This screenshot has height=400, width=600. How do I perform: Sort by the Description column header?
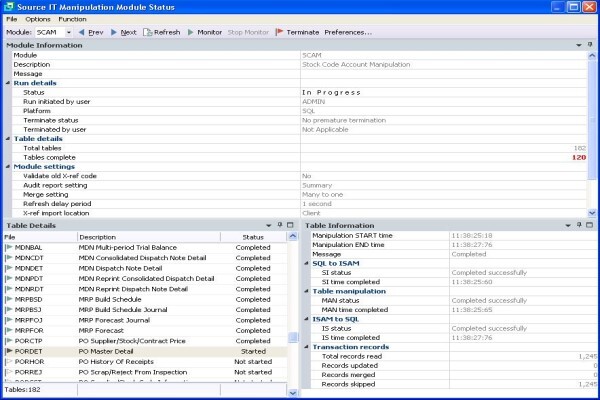click(149, 237)
